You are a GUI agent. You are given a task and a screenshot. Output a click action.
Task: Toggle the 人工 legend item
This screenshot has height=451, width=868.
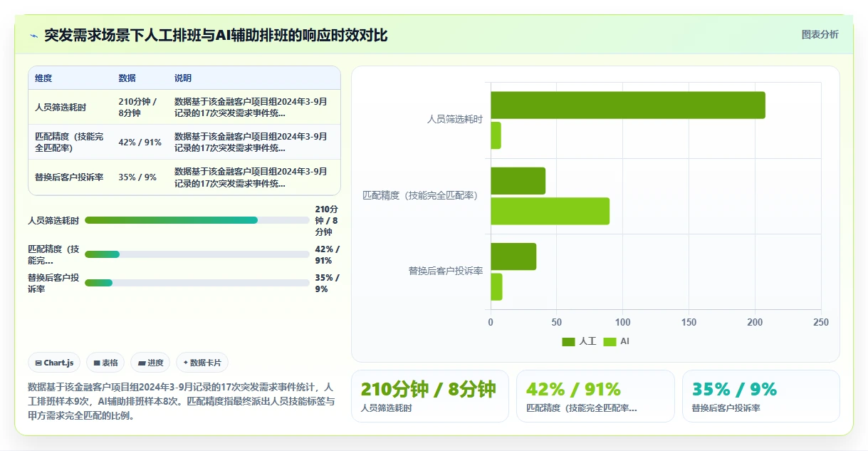pyautogui.click(x=579, y=341)
